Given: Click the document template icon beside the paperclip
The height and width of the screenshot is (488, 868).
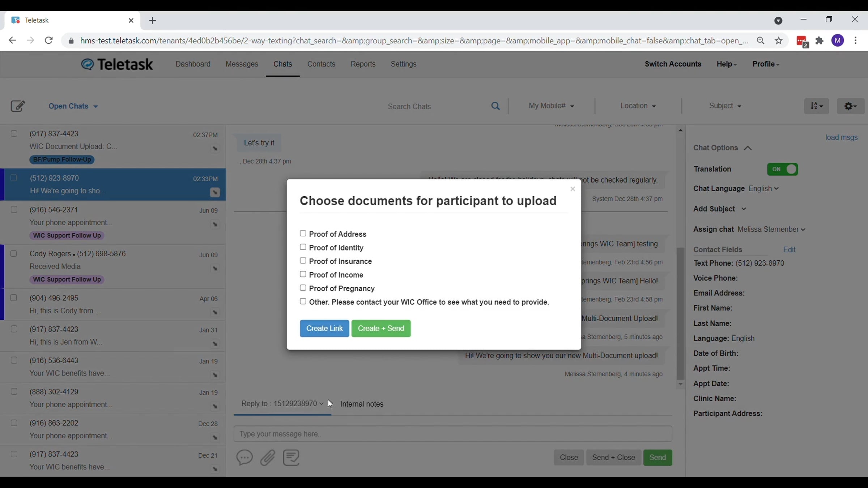Looking at the screenshot, I should coord(291,457).
